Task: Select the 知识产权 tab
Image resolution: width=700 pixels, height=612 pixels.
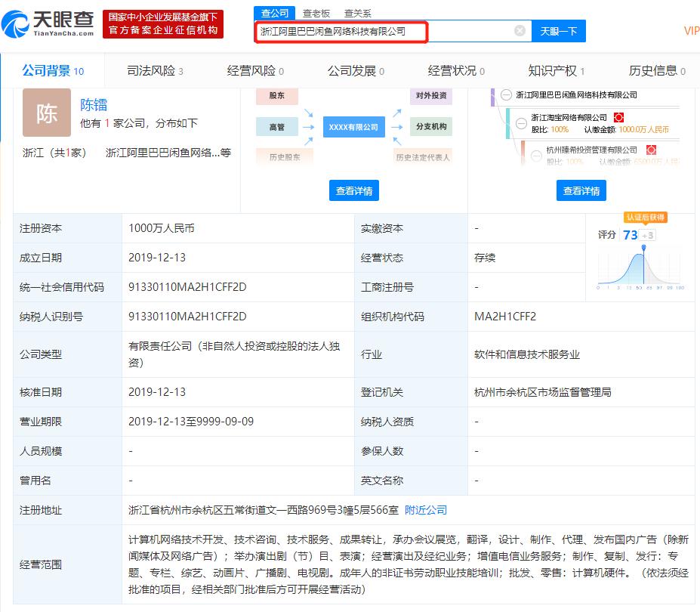Action: pos(552,70)
